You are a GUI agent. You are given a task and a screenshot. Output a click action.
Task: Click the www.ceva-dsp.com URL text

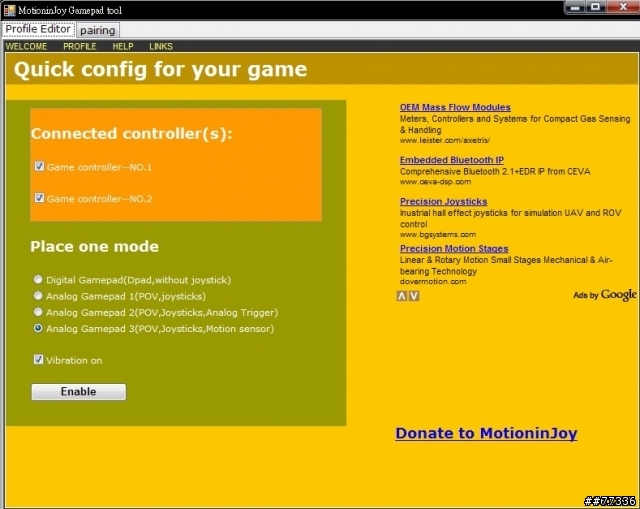click(435, 182)
